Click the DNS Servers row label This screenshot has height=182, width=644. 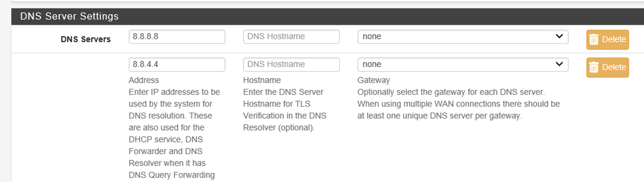(85, 39)
